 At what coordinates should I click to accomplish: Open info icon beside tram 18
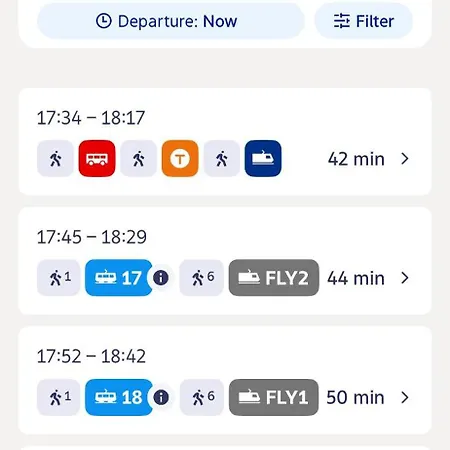point(161,397)
